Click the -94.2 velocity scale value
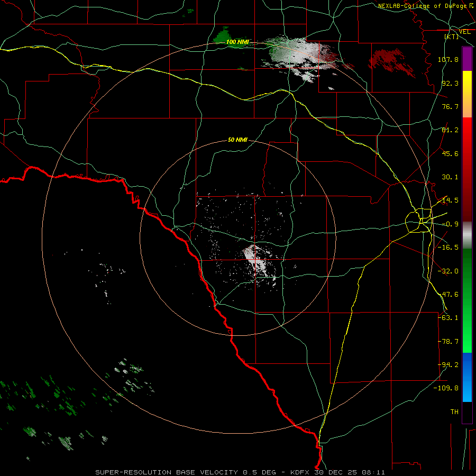Image resolution: width=476 pixels, height=476 pixels. click(448, 365)
